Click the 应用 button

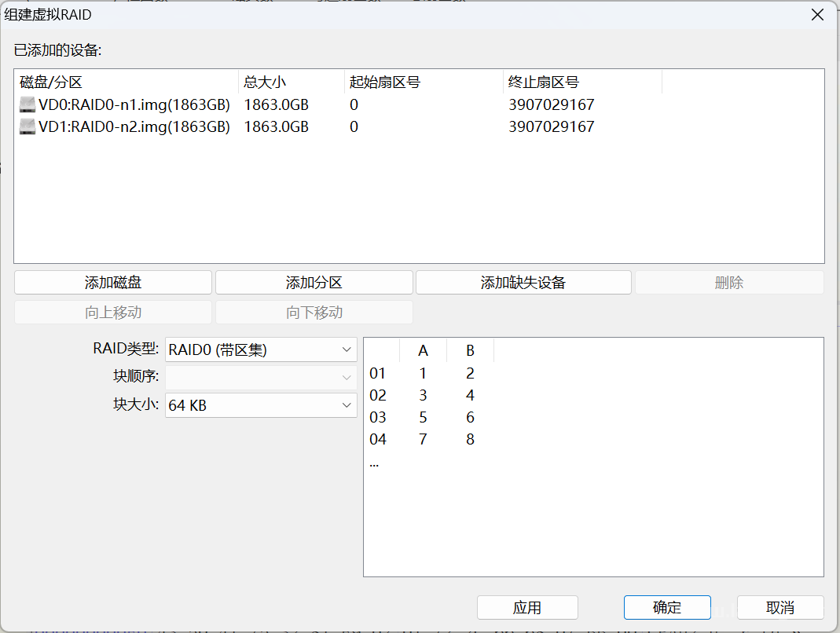pos(527,607)
